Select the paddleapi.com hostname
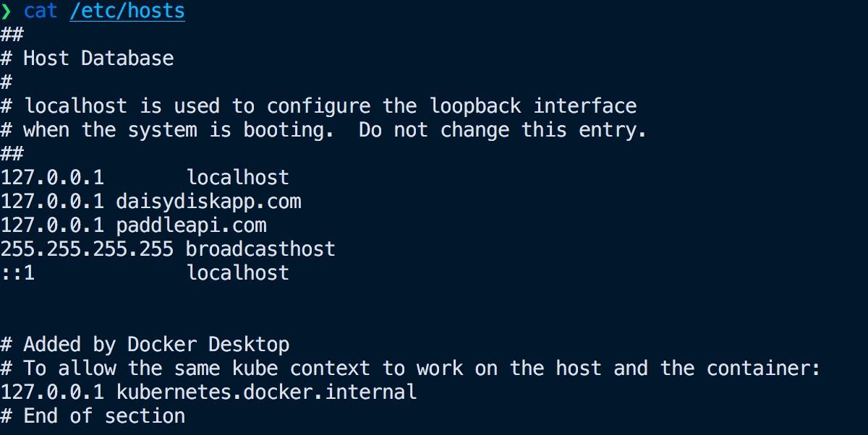868x435 pixels. tap(191, 225)
